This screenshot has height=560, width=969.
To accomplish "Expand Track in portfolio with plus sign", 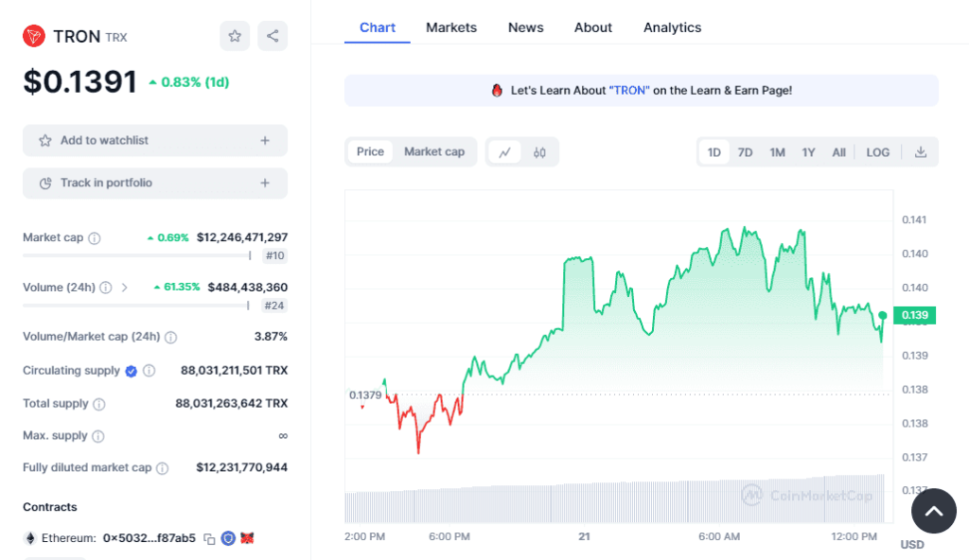I will click(265, 183).
